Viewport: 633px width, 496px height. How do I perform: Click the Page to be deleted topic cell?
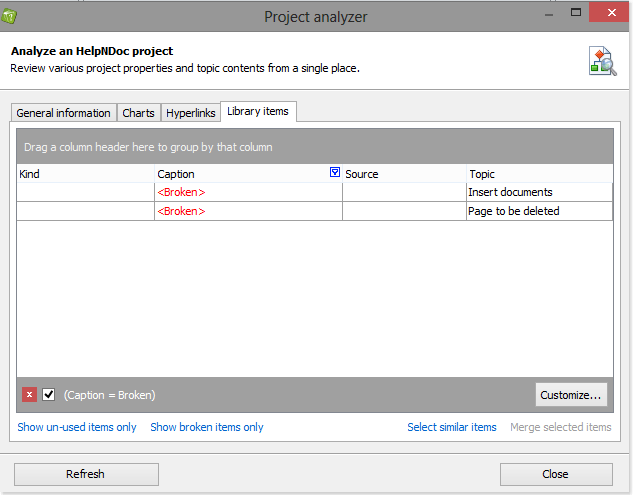539,211
